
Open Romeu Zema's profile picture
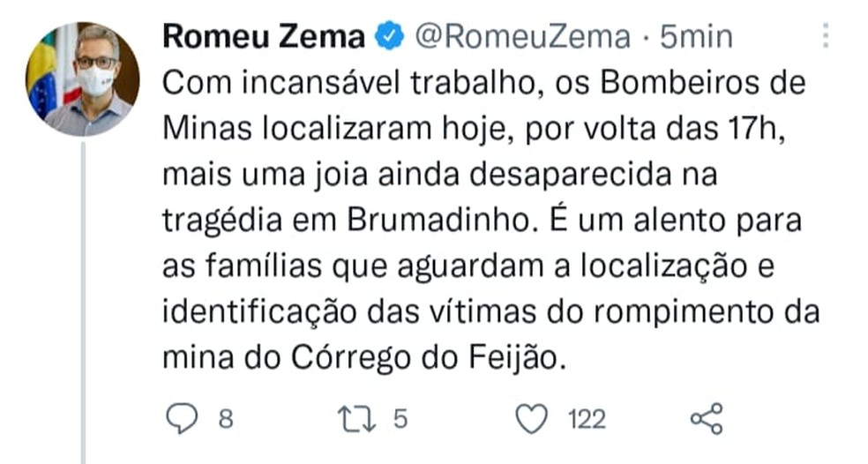click(x=82, y=78)
